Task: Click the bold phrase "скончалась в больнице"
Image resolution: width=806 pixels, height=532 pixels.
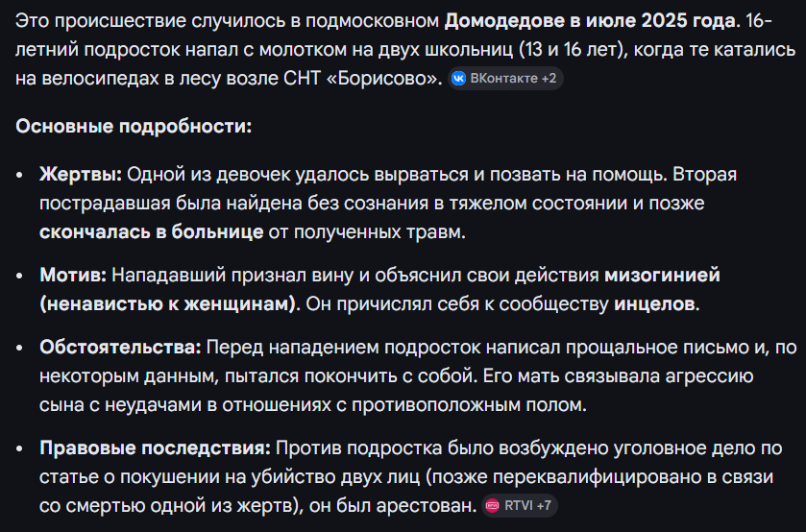Action: tap(152, 232)
